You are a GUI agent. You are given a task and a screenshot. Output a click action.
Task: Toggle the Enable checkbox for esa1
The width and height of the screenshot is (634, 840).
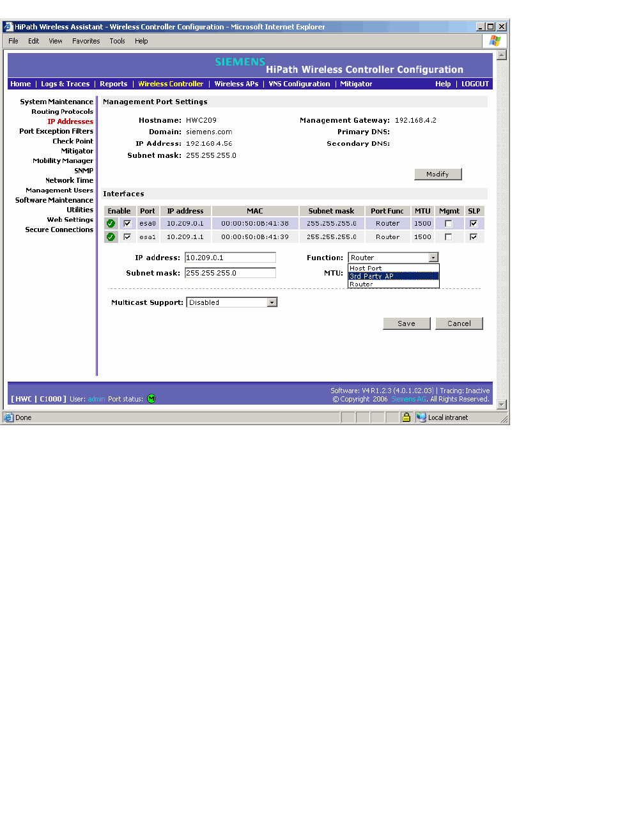point(127,237)
